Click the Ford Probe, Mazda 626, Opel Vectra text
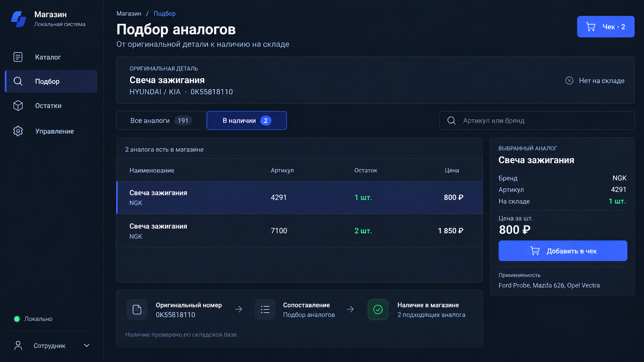This screenshot has width=644, height=362. (549, 285)
